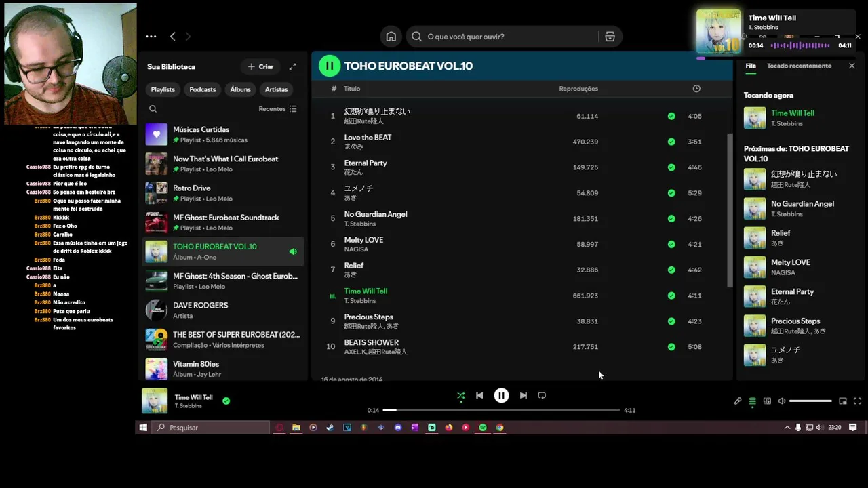Screen dimensions: 868x488
Task: Open the mini player icon
Action: 843,401
